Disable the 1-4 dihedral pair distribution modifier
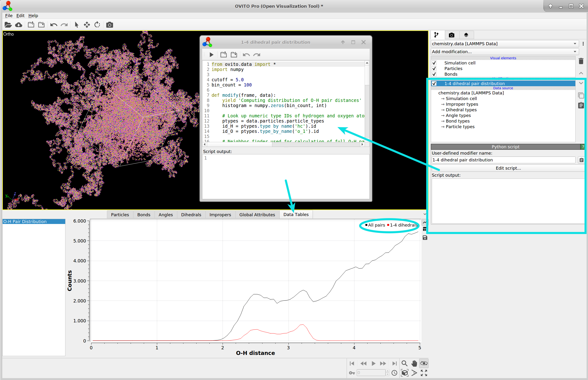 [434, 83]
